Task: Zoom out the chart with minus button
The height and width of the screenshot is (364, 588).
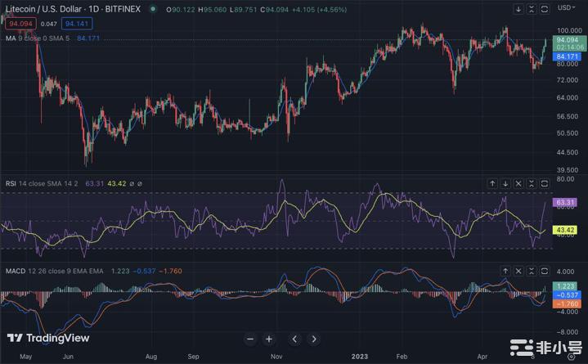Action: [x=251, y=339]
